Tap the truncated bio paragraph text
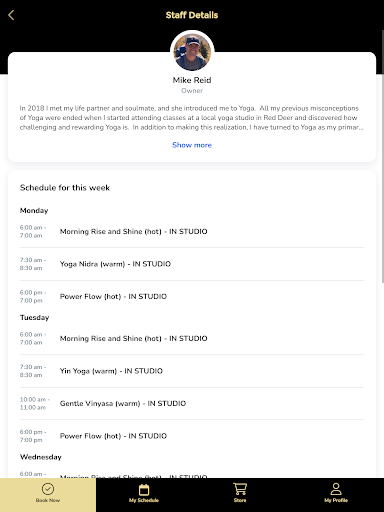This screenshot has width=384, height=512. 192,118
